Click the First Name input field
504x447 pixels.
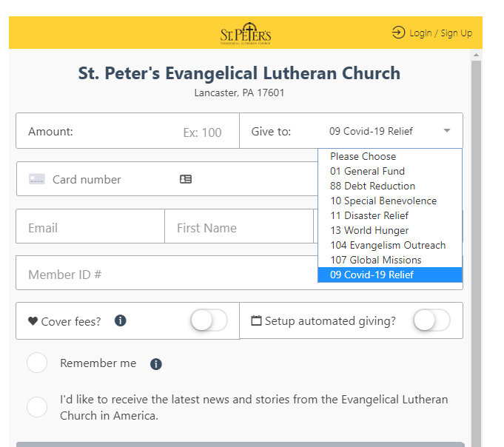[239, 226]
